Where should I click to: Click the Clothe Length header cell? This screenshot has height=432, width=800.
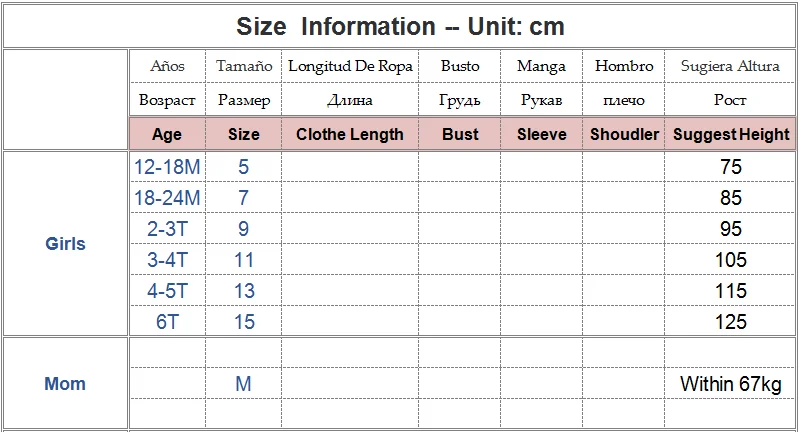pos(350,134)
